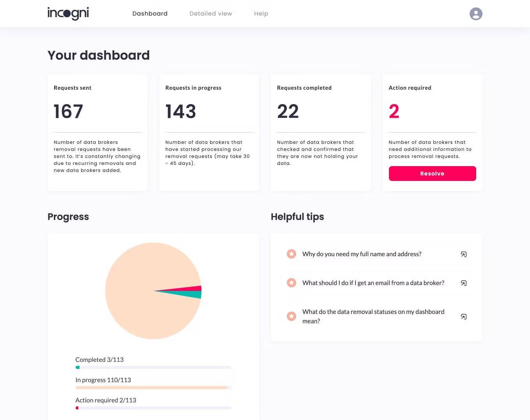
Task: Click the Completed 3/113 progress bar
Action: (154, 367)
